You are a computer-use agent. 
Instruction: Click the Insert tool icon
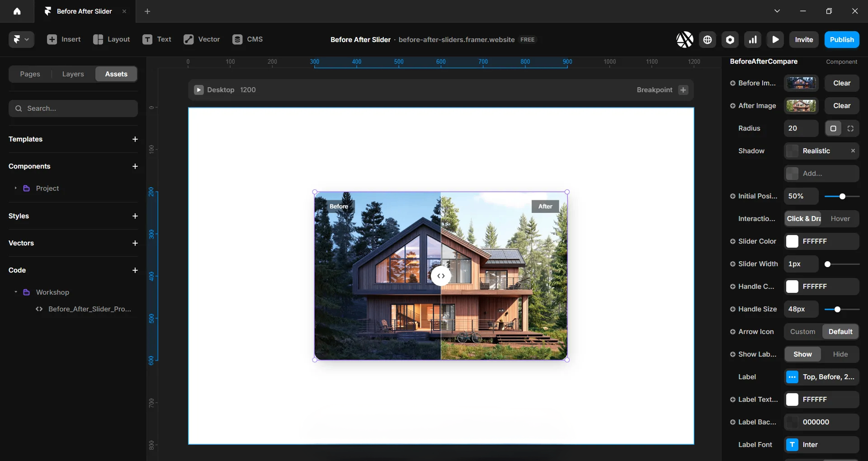(52, 39)
